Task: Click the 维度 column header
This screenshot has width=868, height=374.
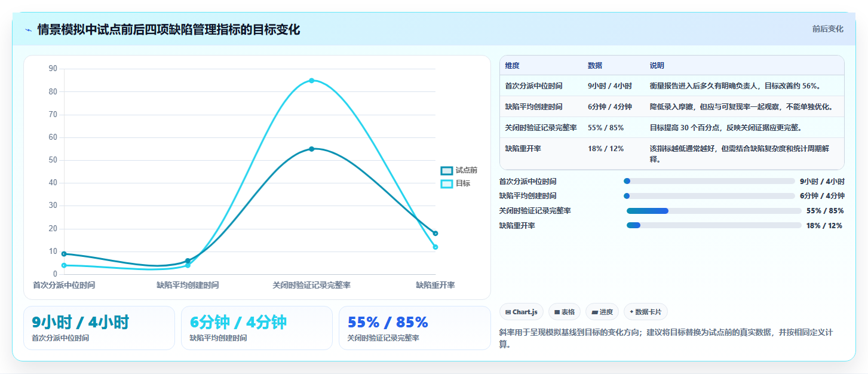Action: click(512, 66)
